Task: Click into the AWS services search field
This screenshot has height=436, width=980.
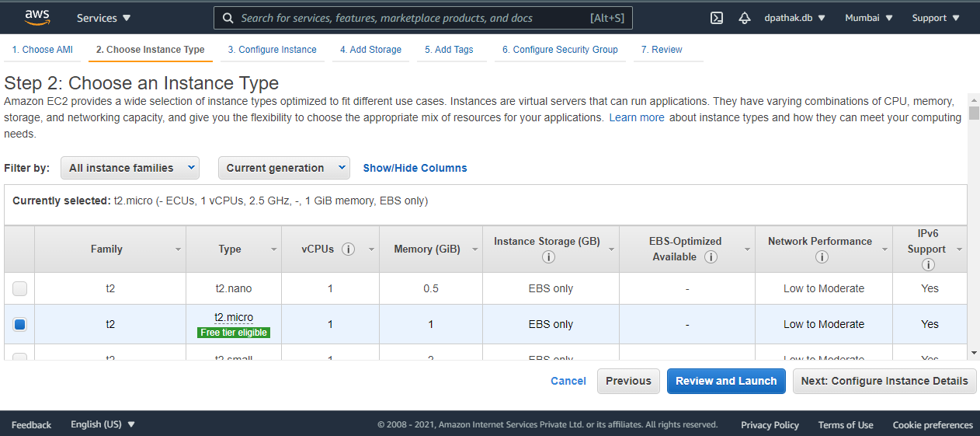Action: coord(412,18)
